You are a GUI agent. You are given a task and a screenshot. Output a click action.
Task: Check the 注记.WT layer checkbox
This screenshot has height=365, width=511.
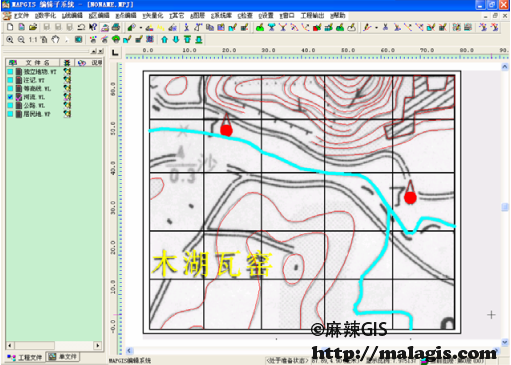coord(10,80)
